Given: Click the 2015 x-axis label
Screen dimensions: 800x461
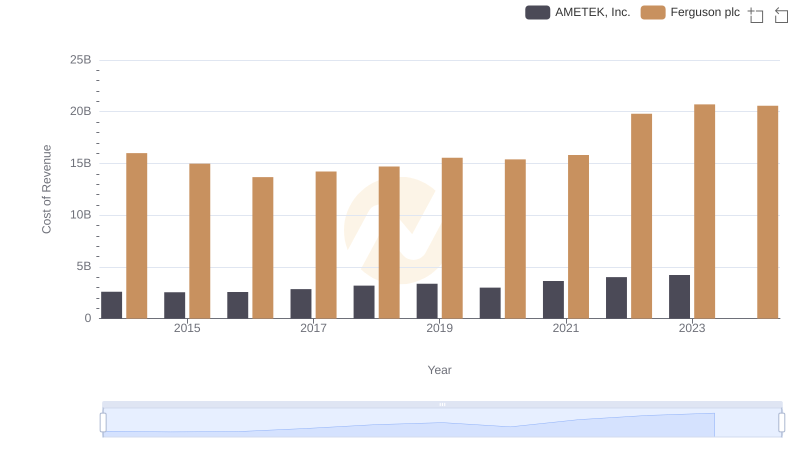Looking at the screenshot, I should 187,328.
